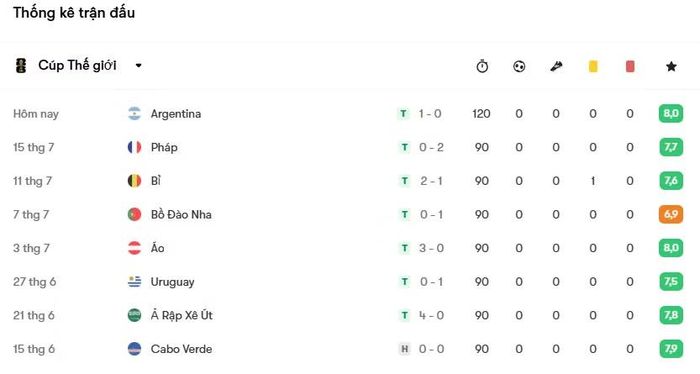
Task: Click the 7,9 rating for Cabo Verde
Action: pos(671,349)
